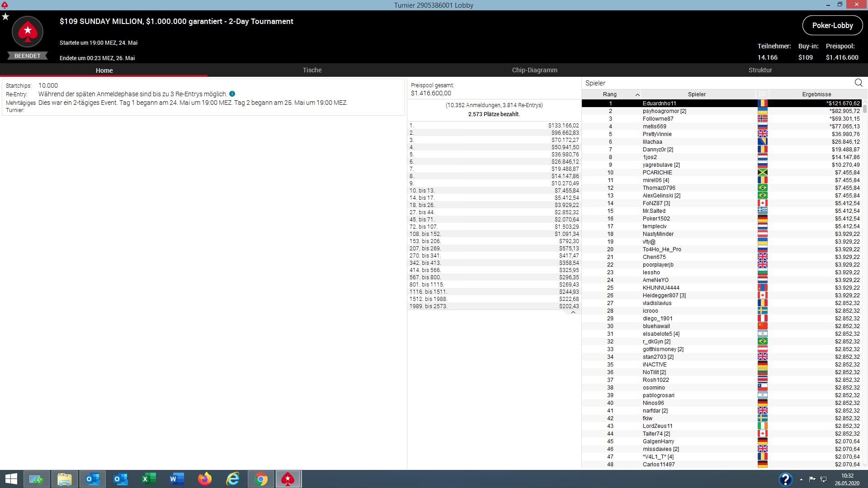
Task: Click the player search magnifier icon
Action: coord(858,83)
